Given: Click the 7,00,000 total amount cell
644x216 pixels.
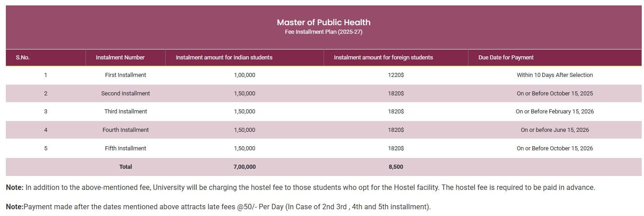Looking at the screenshot, I should click(244, 167).
